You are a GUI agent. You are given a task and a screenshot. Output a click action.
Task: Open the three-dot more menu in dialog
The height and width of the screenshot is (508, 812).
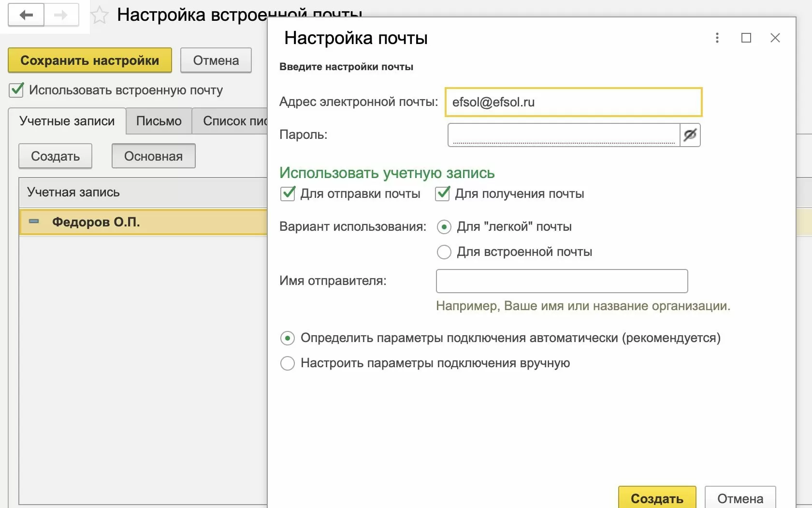tap(717, 38)
